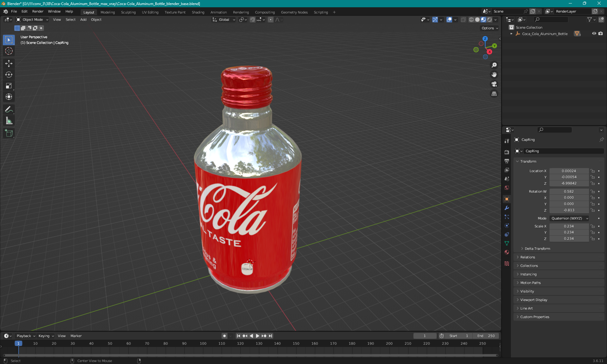
Task: Toggle snapping magnet
Action: click(253, 20)
